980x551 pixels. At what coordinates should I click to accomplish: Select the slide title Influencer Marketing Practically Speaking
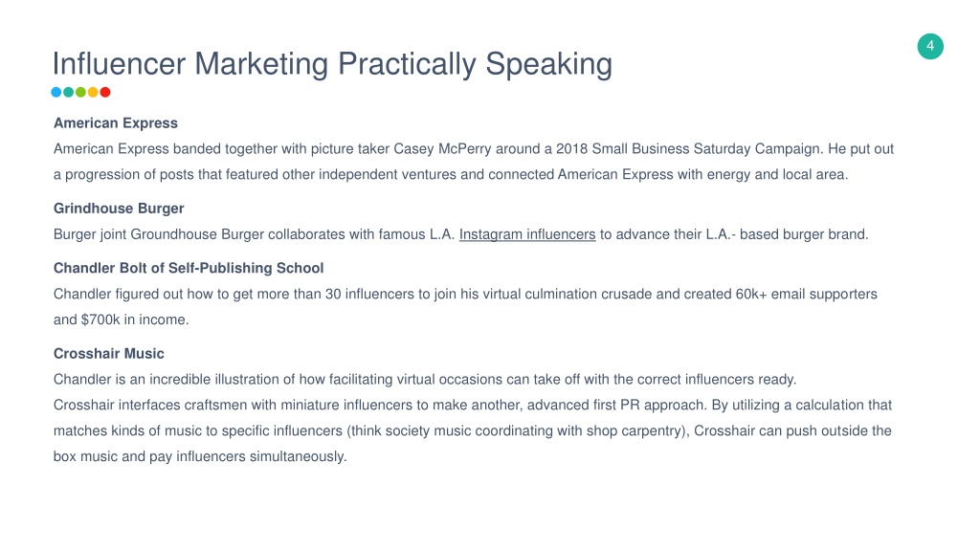point(332,64)
